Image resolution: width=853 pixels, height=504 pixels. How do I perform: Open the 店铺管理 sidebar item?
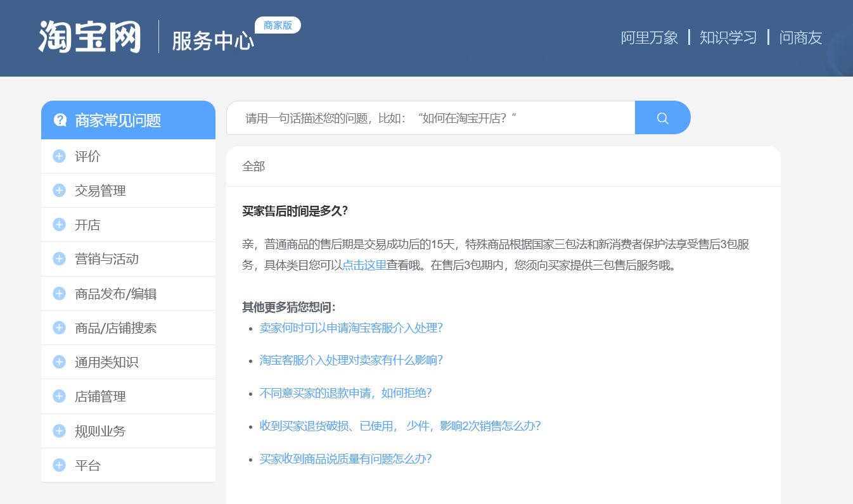128,396
